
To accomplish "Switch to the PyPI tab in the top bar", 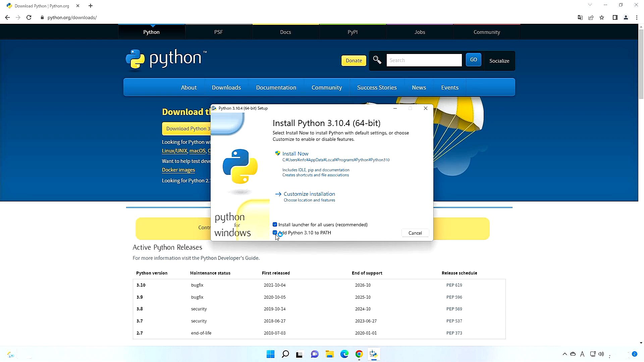I will (x=353, y=32).
